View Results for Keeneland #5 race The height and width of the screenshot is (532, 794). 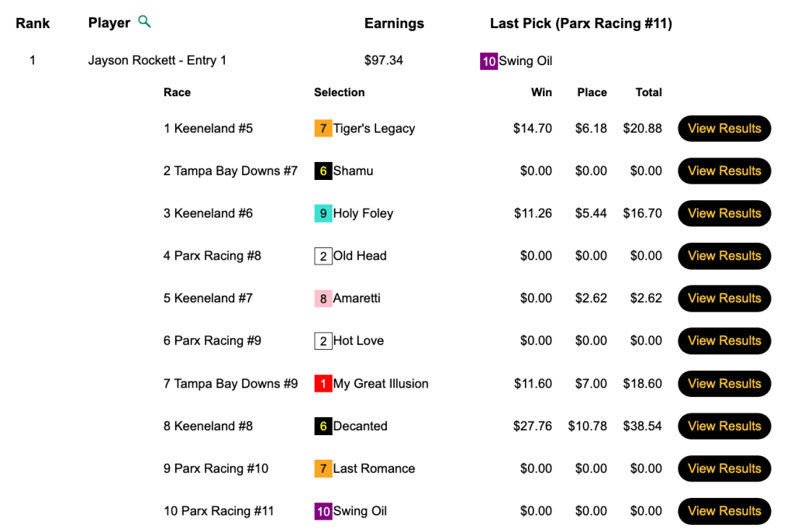(724, 129)
